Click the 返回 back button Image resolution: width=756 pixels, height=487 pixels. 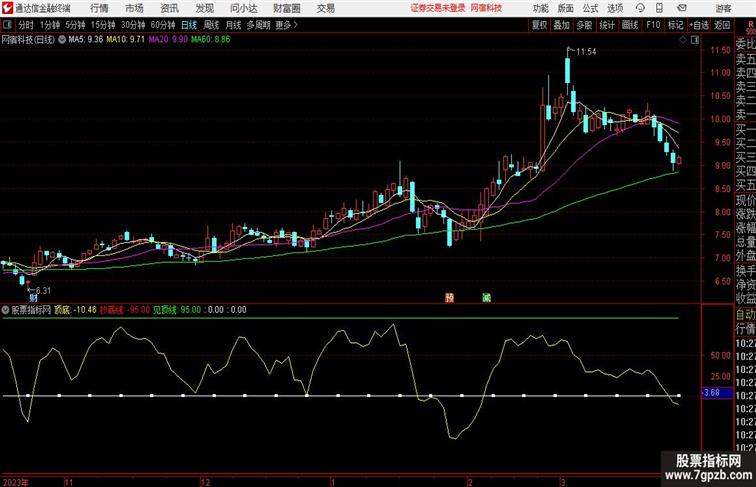coord(722,25)
